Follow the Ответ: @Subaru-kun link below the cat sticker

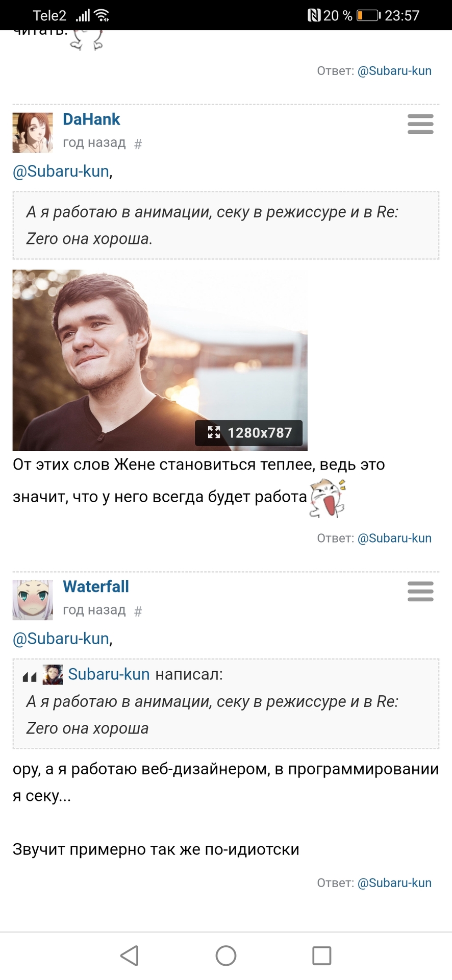pos(394,538)
